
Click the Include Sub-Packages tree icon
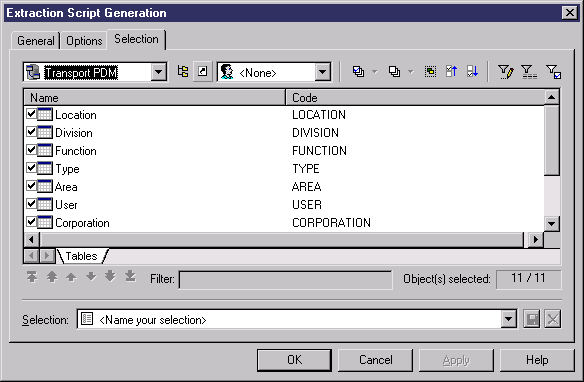coord(182,71)
